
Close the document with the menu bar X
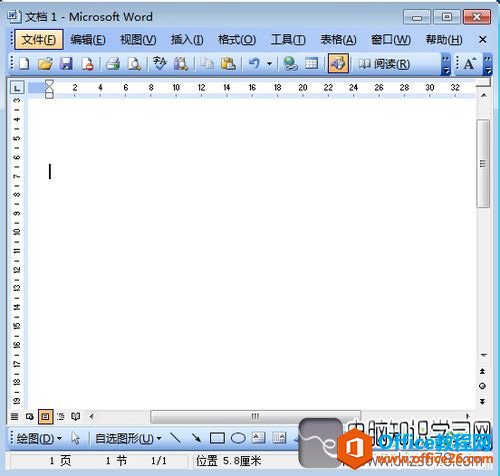(482, 40)
